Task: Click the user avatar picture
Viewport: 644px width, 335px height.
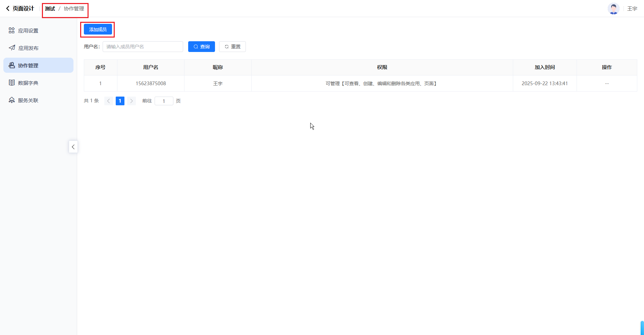Action: click(613, 9)
